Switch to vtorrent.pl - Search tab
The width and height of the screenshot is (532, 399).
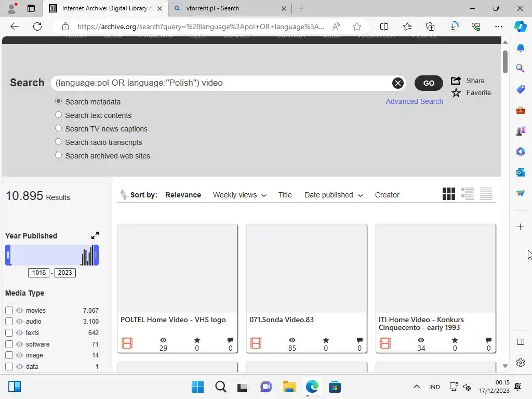pyautogui.click(x=230, y=8)
